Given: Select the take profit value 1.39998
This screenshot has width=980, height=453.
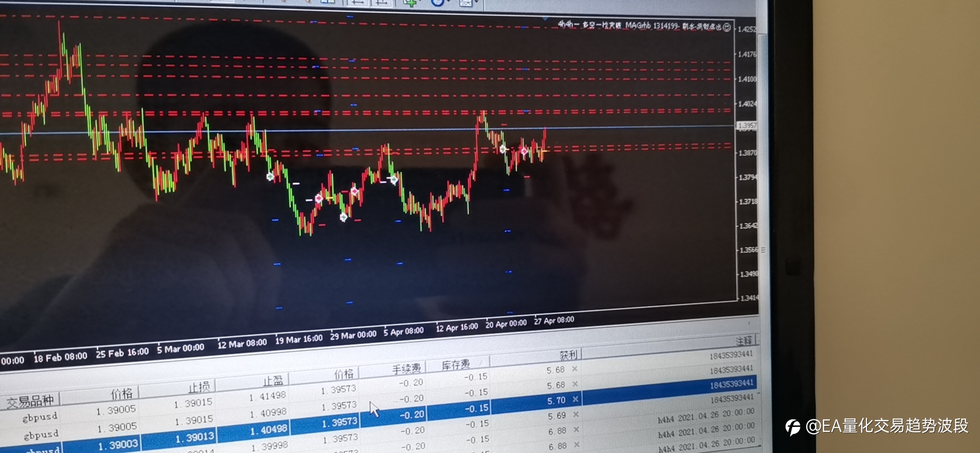Looking at the screenshot, I should click(269, 446).
